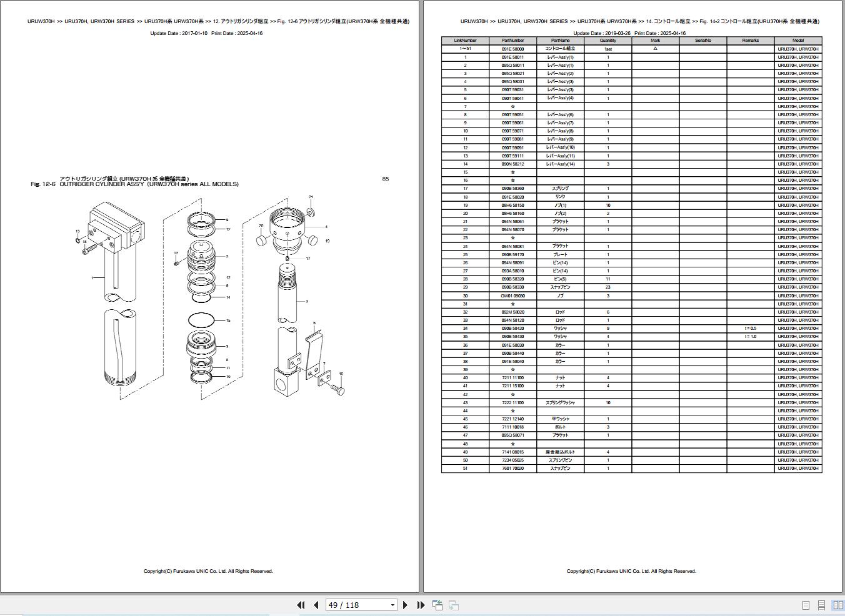Screen dimensions: 845x616
Task: Click part number 090N 58212
Action: click(512, 164)
